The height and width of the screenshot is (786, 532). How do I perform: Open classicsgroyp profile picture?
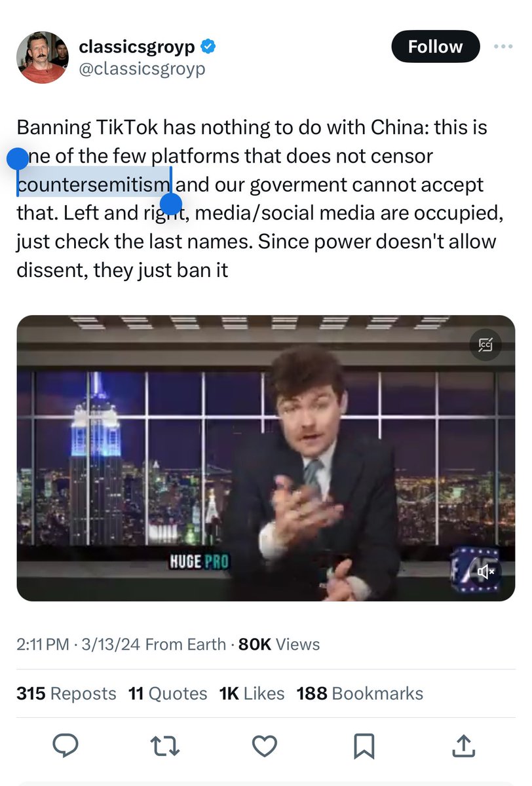pyautogui.click(x=42, y=57)
